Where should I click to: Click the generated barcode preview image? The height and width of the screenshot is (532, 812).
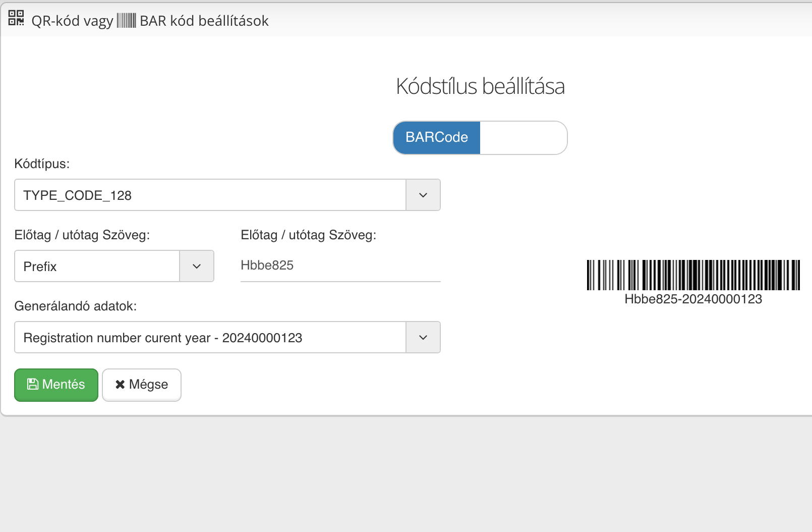click(693, 275)
